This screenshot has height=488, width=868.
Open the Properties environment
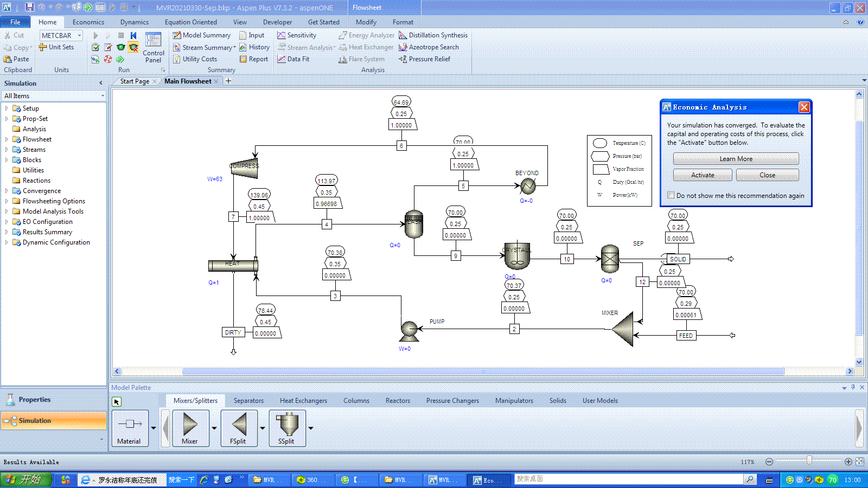click(54, 400)
